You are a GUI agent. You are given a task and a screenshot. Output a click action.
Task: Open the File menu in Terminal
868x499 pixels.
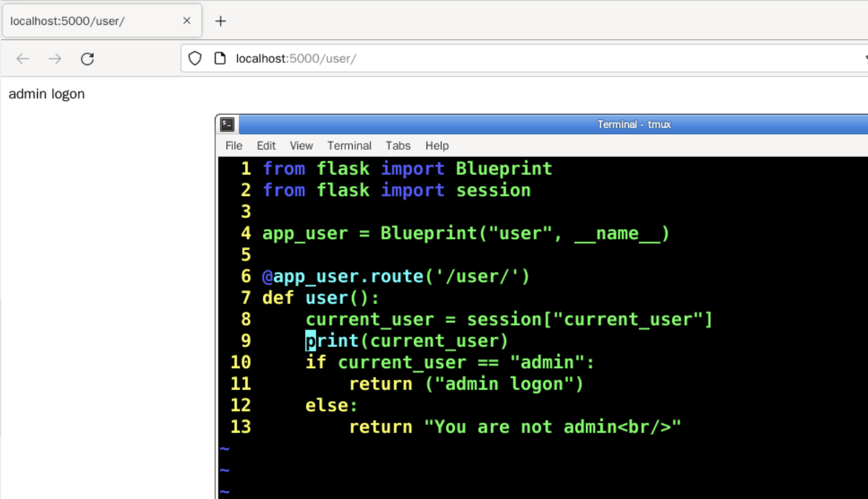coord(234,145)
